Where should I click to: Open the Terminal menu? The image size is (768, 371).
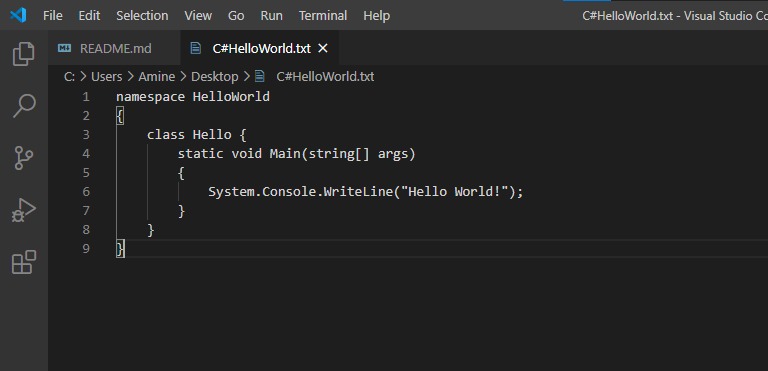click(x=323, y=16)
